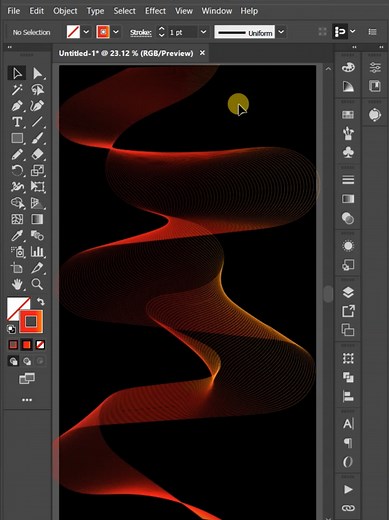Open the Edit menu
The image size is (389, 520).
click(x=36, y=11)
